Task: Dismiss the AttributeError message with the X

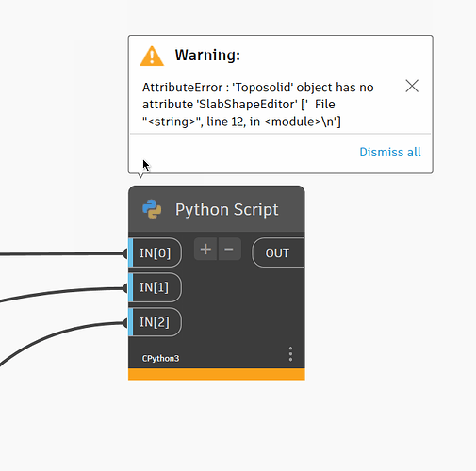Action: tap(412, 86)
